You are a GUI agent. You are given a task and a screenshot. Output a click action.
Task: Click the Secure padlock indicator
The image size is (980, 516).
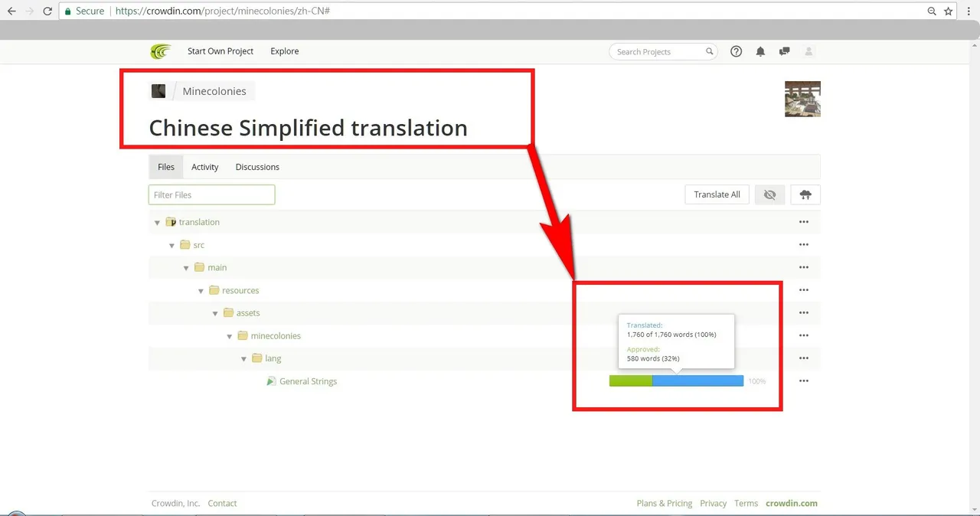point(68,11)
